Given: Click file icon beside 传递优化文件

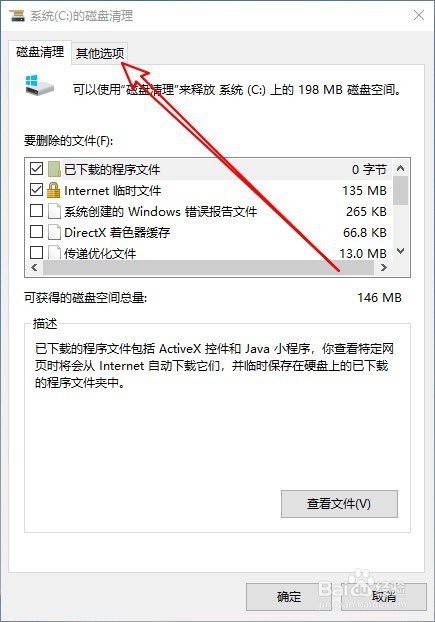Looking at the screenshot, I should [54, 253].
